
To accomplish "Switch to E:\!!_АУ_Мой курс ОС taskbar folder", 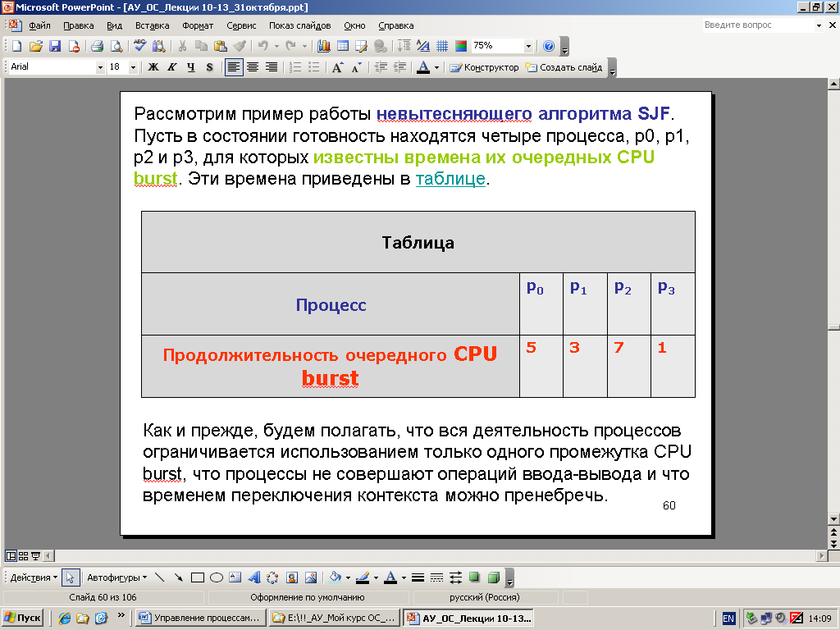I will coord(336,618).
